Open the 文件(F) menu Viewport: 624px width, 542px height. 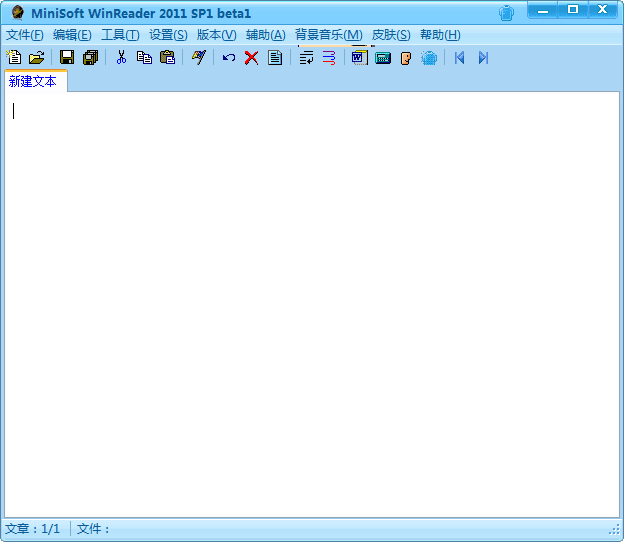point(25,35)
